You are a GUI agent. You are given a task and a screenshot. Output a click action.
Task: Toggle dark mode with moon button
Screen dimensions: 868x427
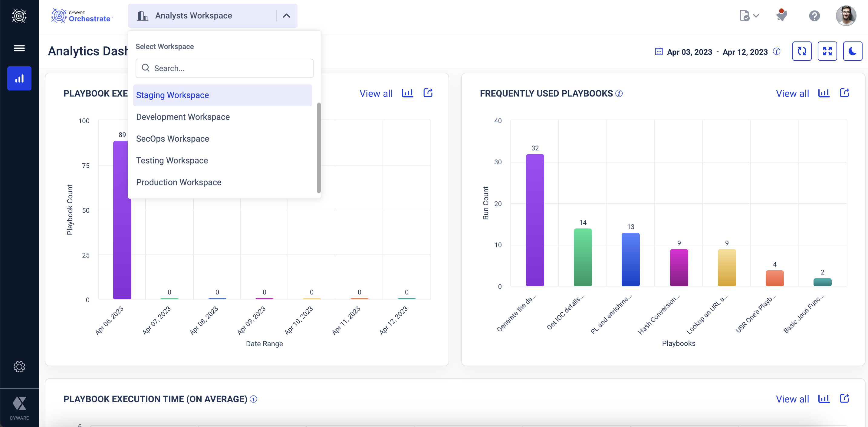click(x=853, y=51)
